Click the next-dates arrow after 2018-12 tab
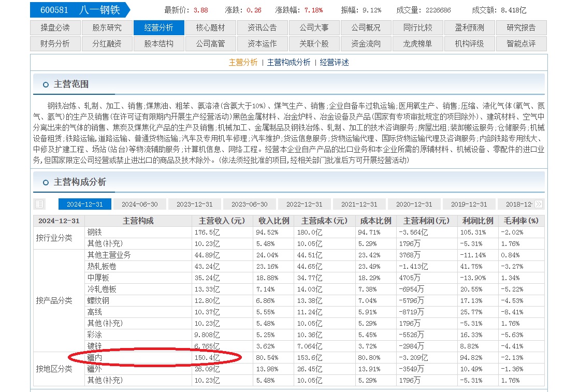The image size is (579, 392). click(x=539, y=204)
